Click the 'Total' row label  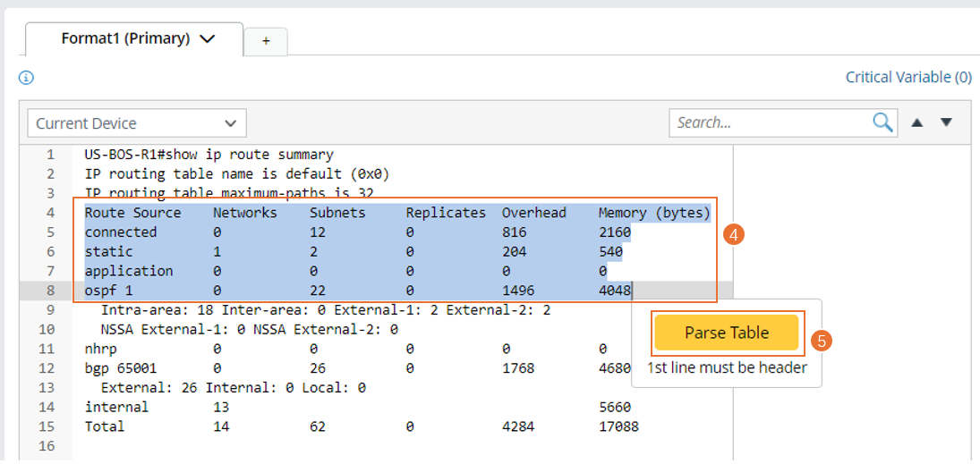(x=105, y=426)
